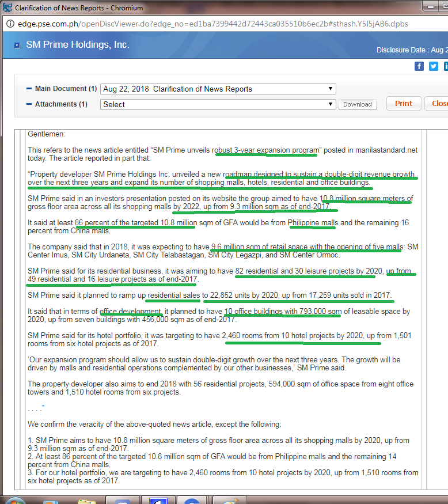The height and width of the screenshot is (504, 448).
Task: Click the Print button
Action: pos(404,104)
